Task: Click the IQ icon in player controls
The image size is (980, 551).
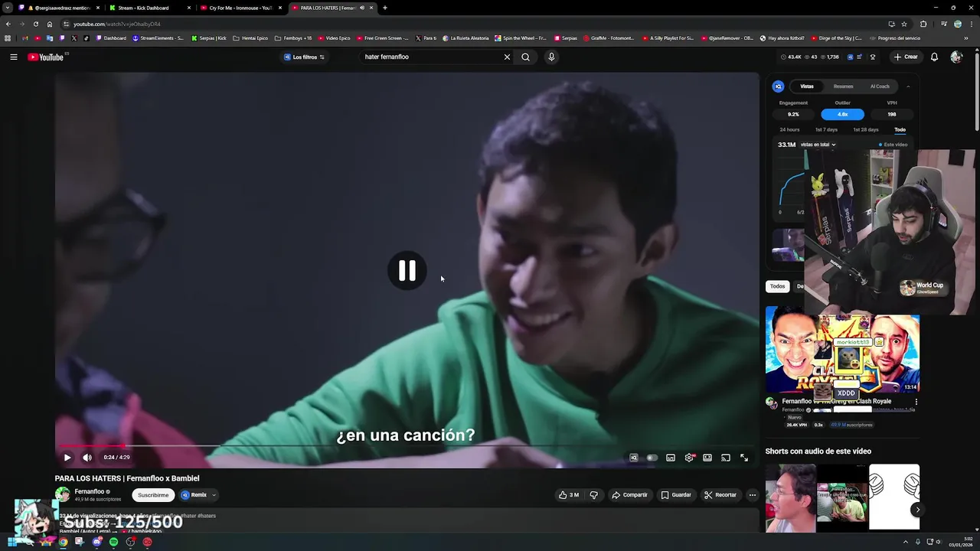Action: click(634, 458)
